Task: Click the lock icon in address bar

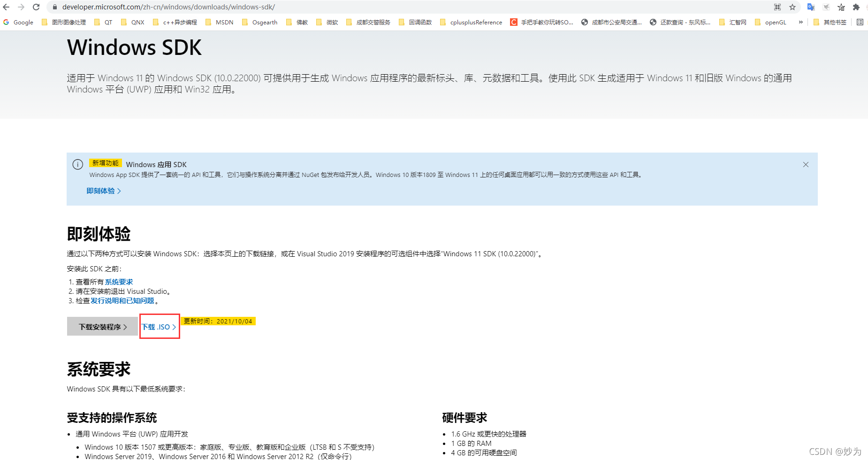Action: (55, 7)
